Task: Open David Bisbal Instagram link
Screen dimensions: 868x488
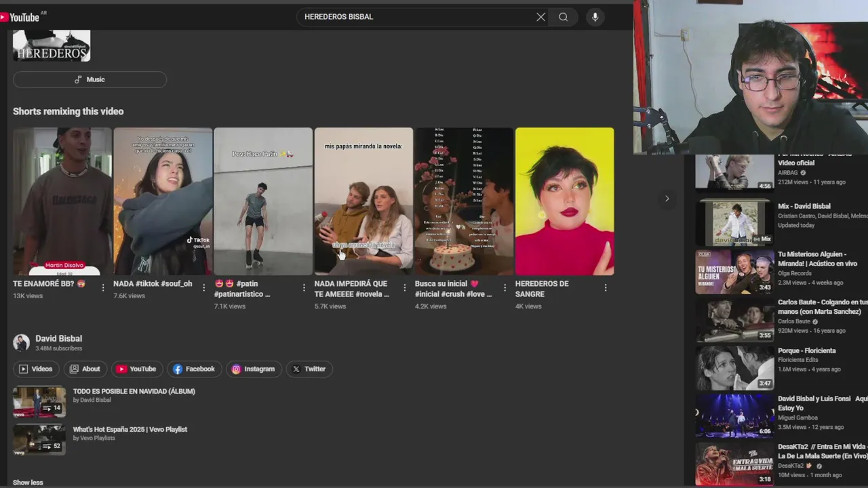Action: 254,369
